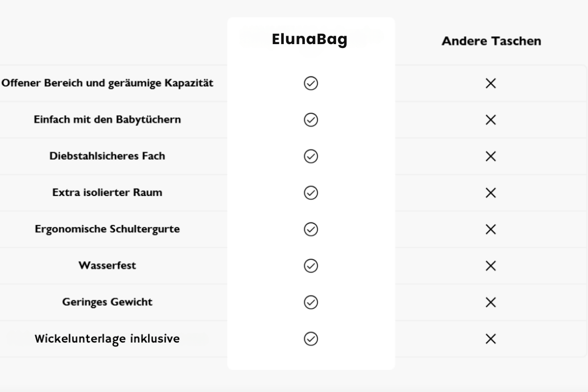Click the checkmark for Wickelunterlage inklusive
The width and height of the screenshot is (588, 392).
pyautogui.click(x=311, y=339)
